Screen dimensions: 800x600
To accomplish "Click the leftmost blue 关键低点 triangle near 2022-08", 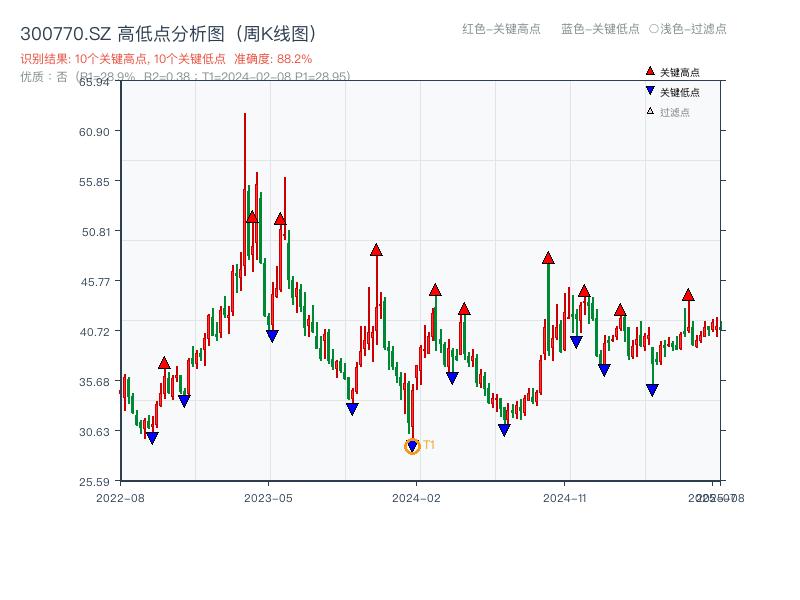I will pos(152,438).
